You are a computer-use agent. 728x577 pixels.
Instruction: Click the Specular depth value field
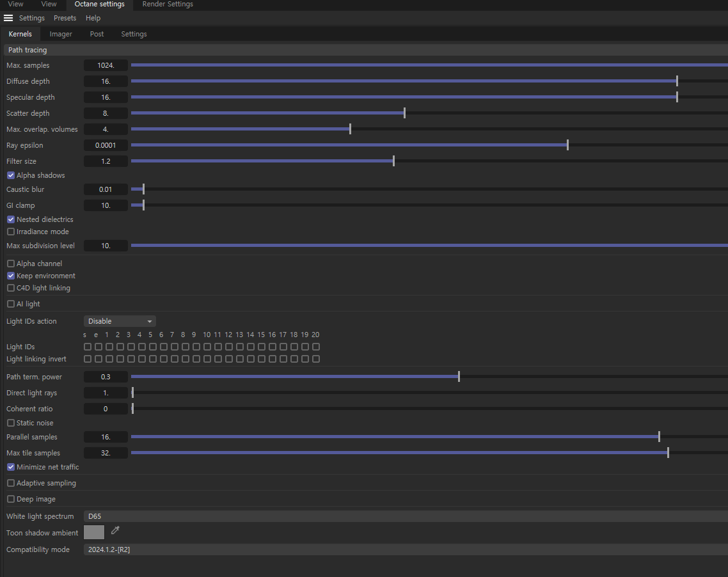[106, 97]
